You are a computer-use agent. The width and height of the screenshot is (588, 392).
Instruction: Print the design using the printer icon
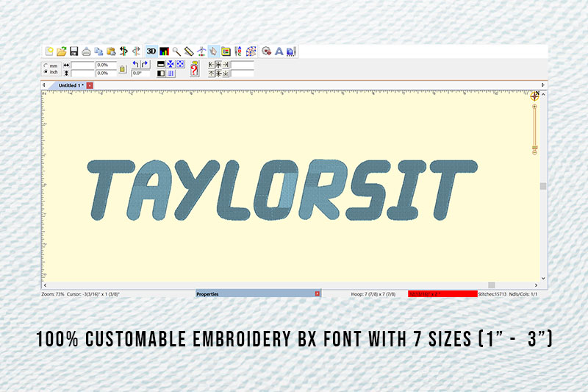86,51
